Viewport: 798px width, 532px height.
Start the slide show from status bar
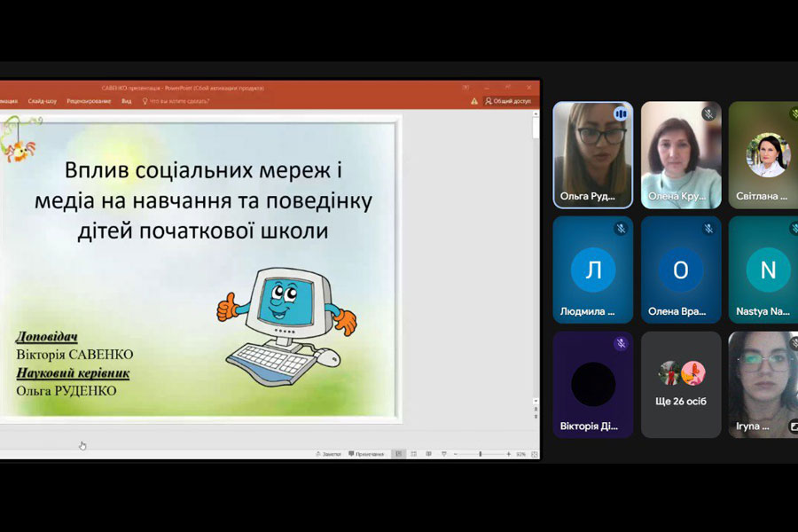[x=444, y=454]
